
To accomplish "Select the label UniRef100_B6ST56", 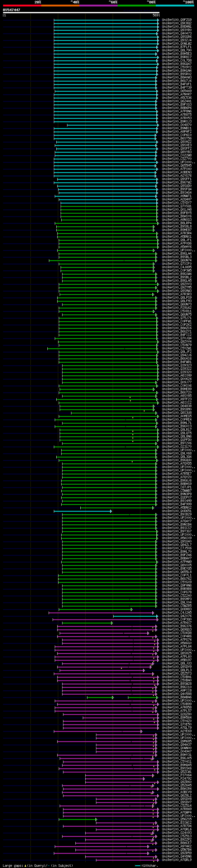I will pyautogui.click(x=177, y=139).
